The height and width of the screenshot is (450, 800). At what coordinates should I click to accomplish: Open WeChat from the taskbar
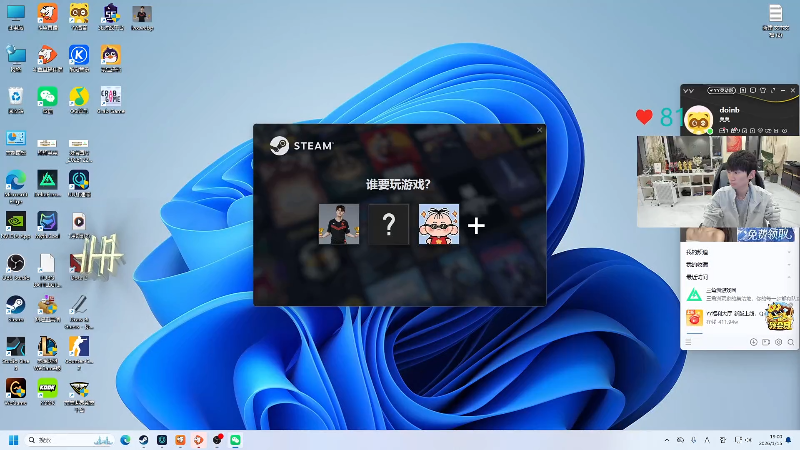click(235, 440)
